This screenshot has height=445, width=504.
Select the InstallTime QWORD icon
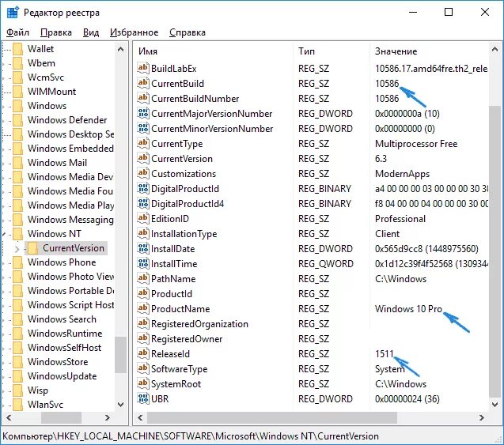(x=142, y=263)
